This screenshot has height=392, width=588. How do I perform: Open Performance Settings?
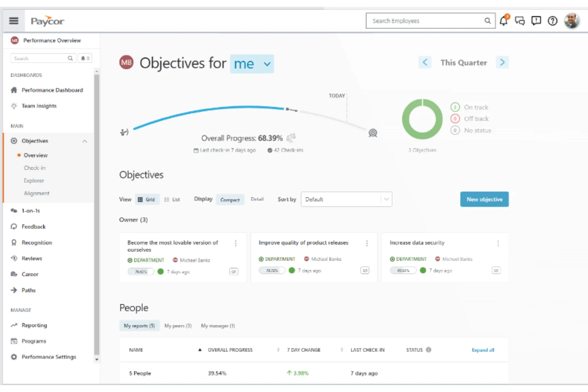click(x=48, y=357)
